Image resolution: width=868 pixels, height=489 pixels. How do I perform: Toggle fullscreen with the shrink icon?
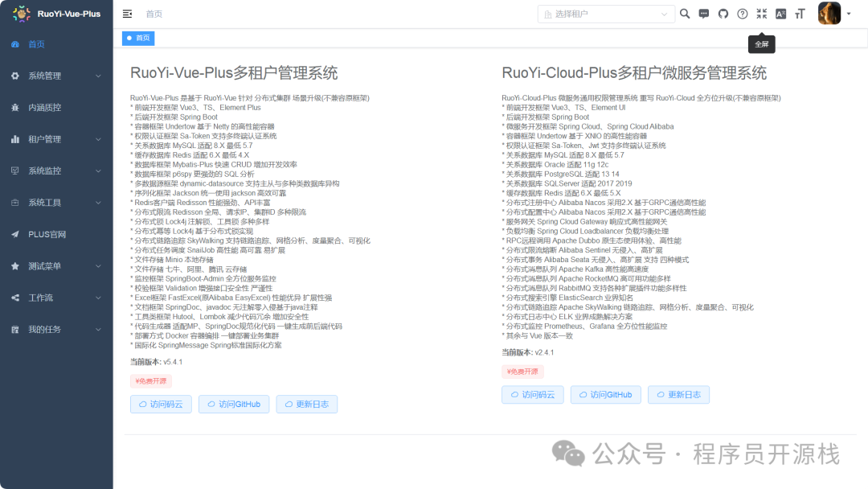point(762,14)
